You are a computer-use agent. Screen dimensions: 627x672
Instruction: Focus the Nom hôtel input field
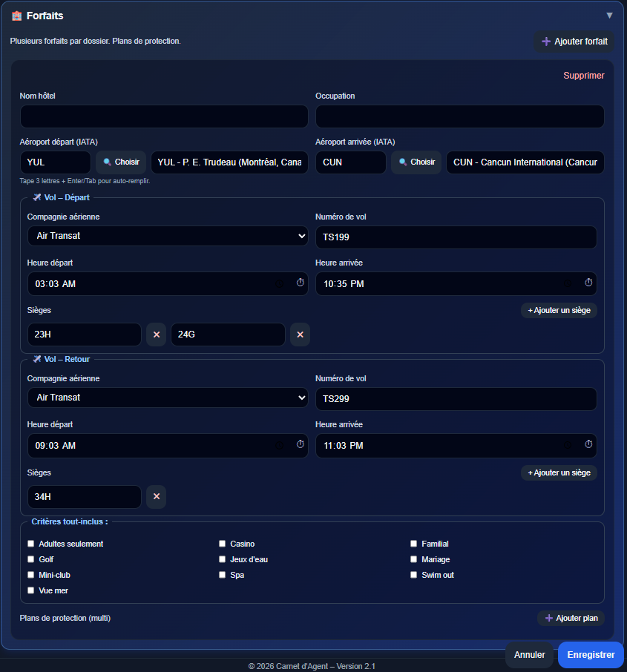click(163, 116)
